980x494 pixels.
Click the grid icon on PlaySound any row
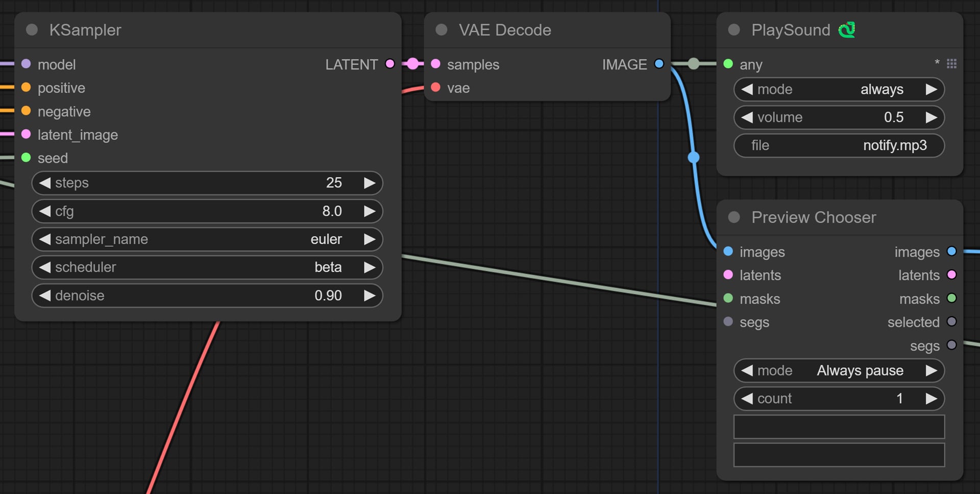coord(951,64)
